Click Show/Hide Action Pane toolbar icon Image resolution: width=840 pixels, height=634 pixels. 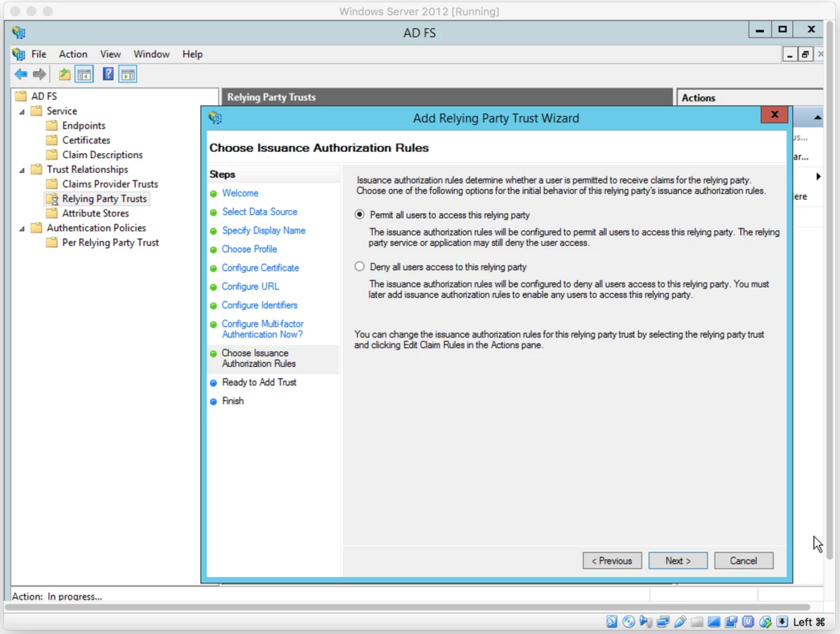pos(128,74)
